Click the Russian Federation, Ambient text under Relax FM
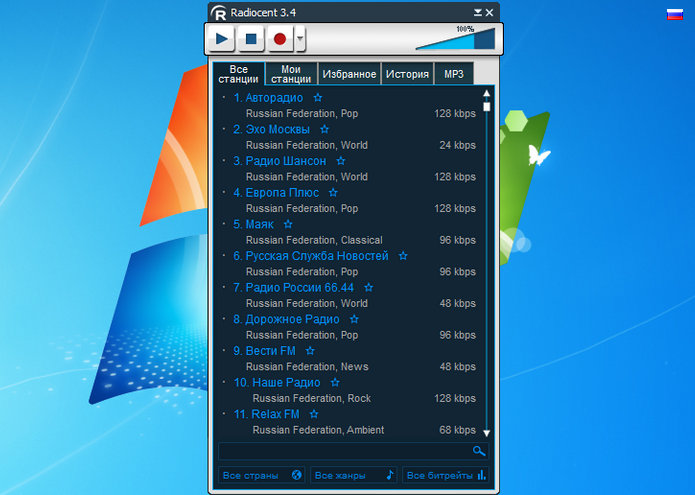The height and width of the screenshot is (495, 695). pyautogui.click(x=318, y=430)
